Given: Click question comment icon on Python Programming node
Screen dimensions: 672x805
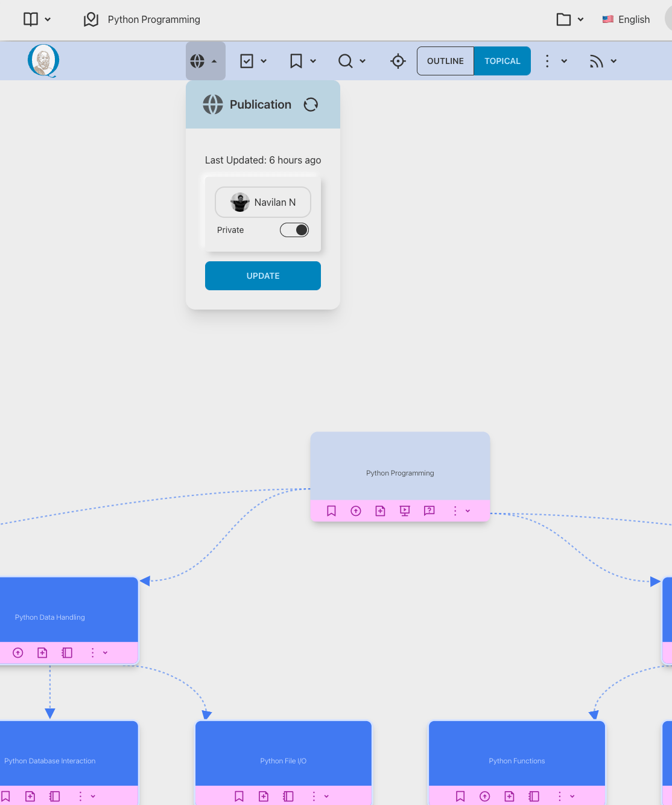Looking at the screenshot, I should point(430,511).
